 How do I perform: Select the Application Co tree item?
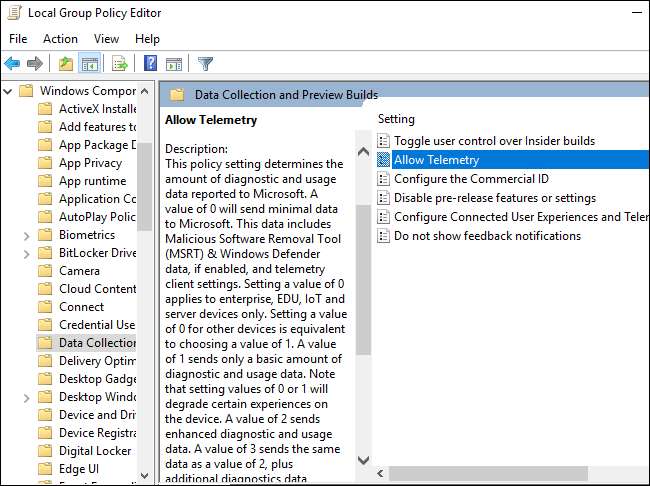(98, 199)
